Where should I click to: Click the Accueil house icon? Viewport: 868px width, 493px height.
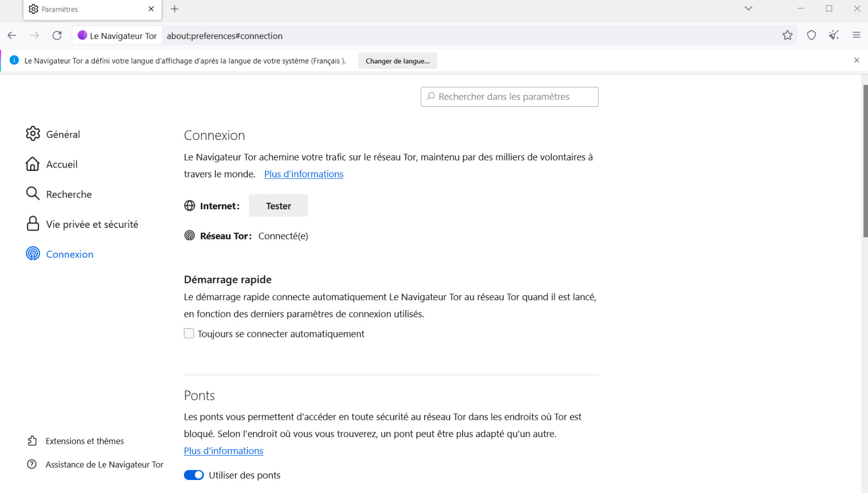33,164
